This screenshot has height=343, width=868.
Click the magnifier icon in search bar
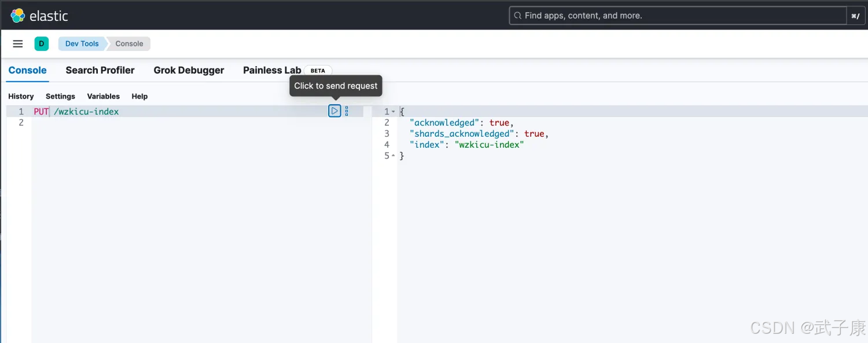pyautogui.click(x=517, y=16)
